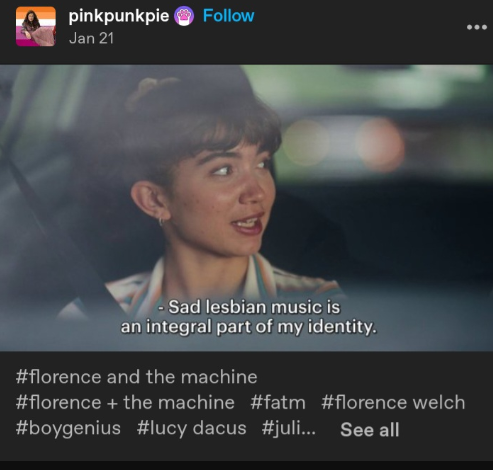Viewport: 493px width, 470px height.
Task: Browse the #lucy dacus tag
Action: pos(191,428)
